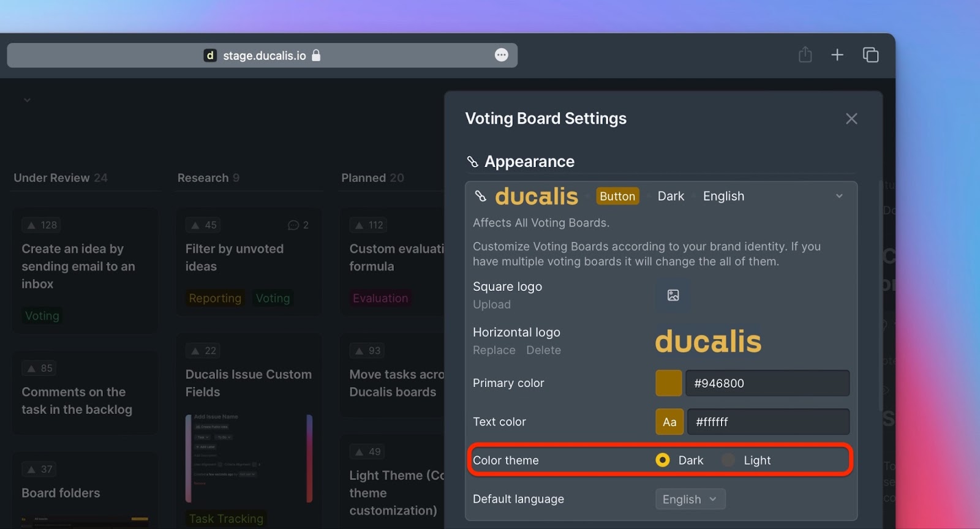The image size is (980, 529).
Task: Click the Replace link under Horizontal logo
Action: (x=494, y=350)
